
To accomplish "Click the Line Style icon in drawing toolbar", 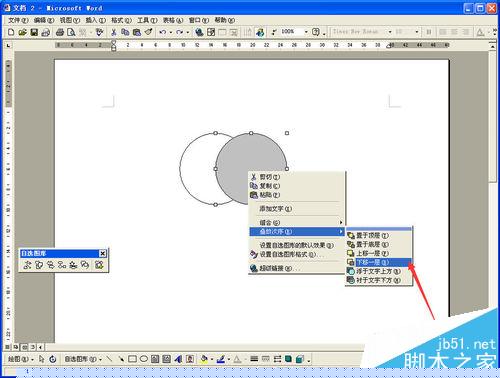I will click(254, 359).
